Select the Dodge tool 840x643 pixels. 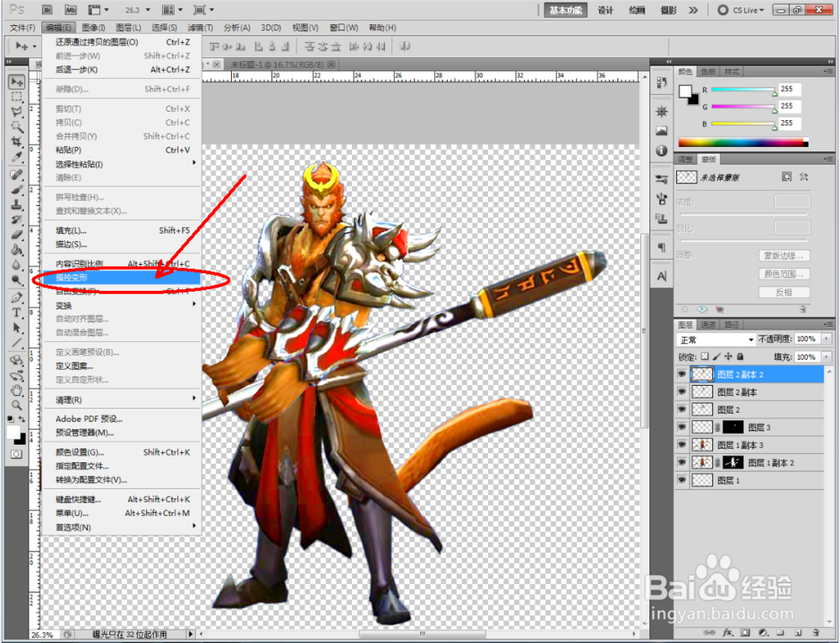[x=17, y=280]
